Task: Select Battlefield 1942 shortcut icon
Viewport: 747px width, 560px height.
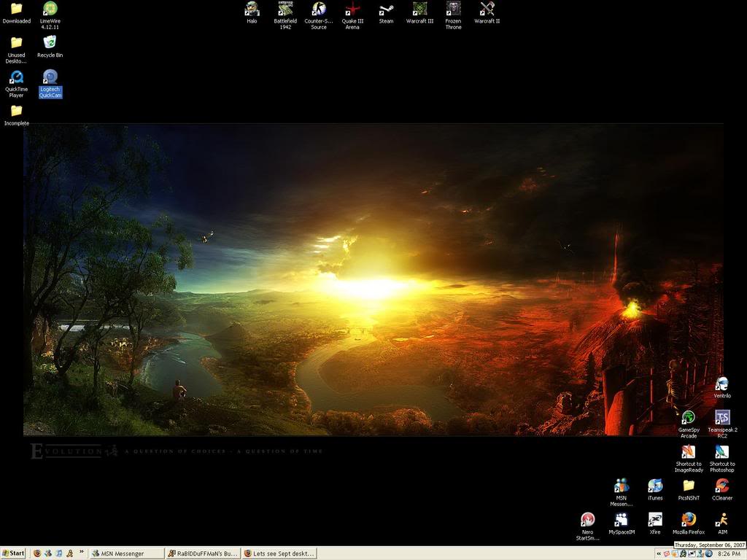Action: (x=285, y=16)
